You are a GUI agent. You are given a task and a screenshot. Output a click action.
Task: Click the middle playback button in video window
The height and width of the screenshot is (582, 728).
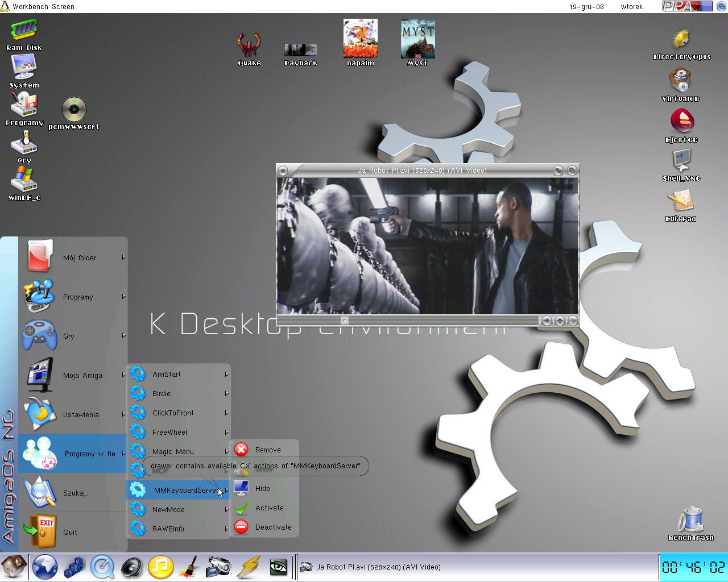560,321
